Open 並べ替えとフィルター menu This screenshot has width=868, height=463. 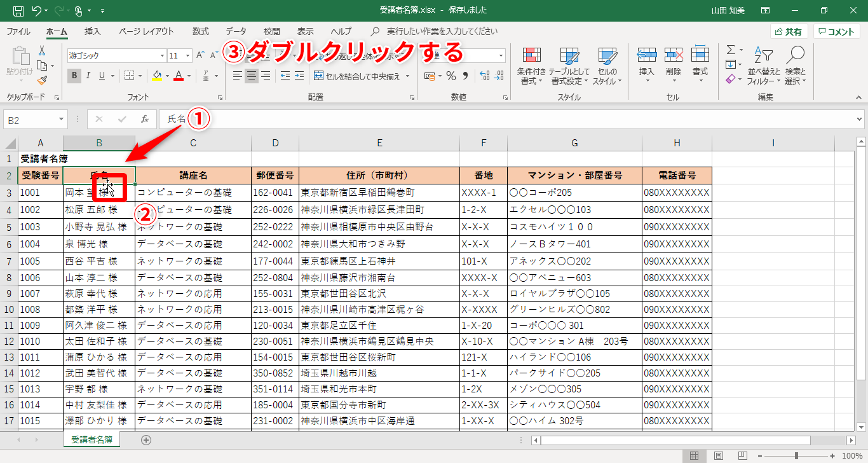[x=764, y=66]
